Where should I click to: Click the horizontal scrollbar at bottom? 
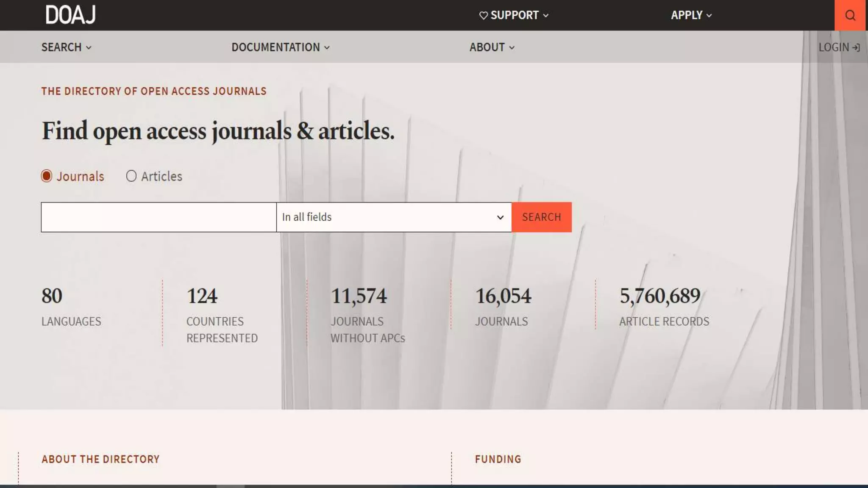point(231,486)
